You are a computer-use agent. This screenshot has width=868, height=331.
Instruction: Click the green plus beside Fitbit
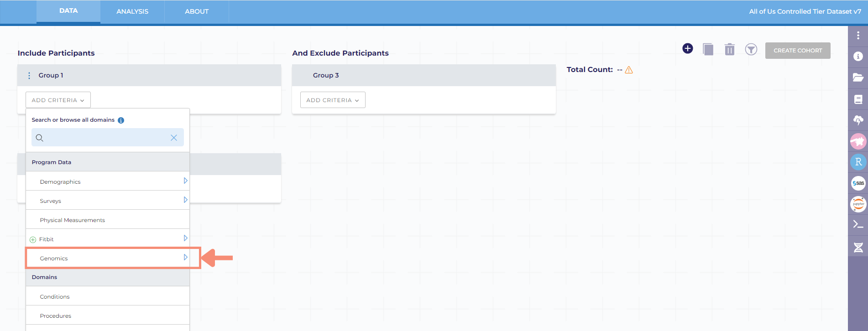(33, 240)
